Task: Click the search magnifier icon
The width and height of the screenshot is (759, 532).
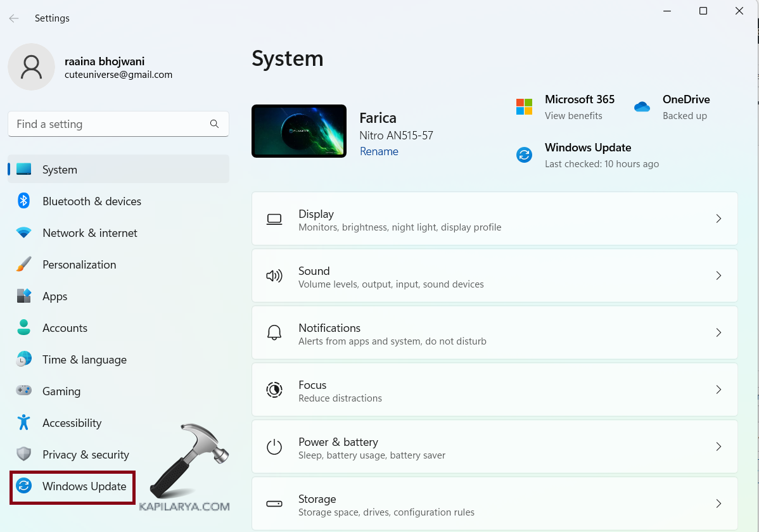Action: (x=214, y=124)
